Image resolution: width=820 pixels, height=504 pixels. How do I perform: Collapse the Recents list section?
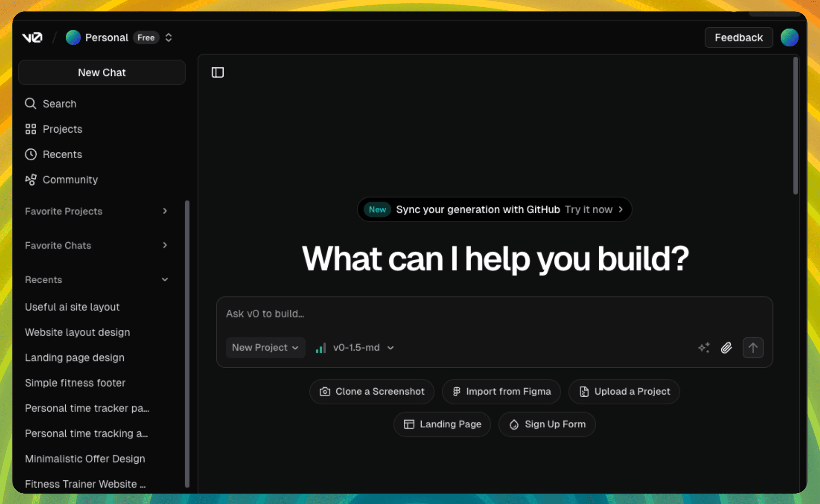click(165, 280)
